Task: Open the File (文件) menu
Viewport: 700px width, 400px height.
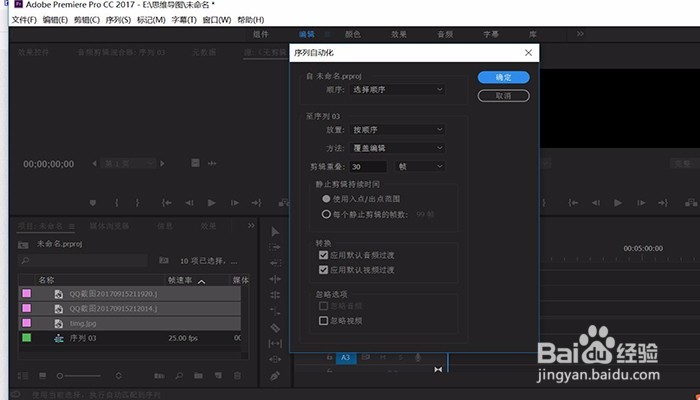Action: [x=24, y=20]
